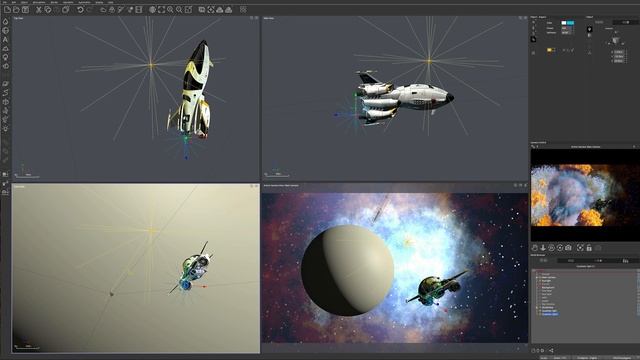Click the down arrow icon under camera preview

(543, 248)
